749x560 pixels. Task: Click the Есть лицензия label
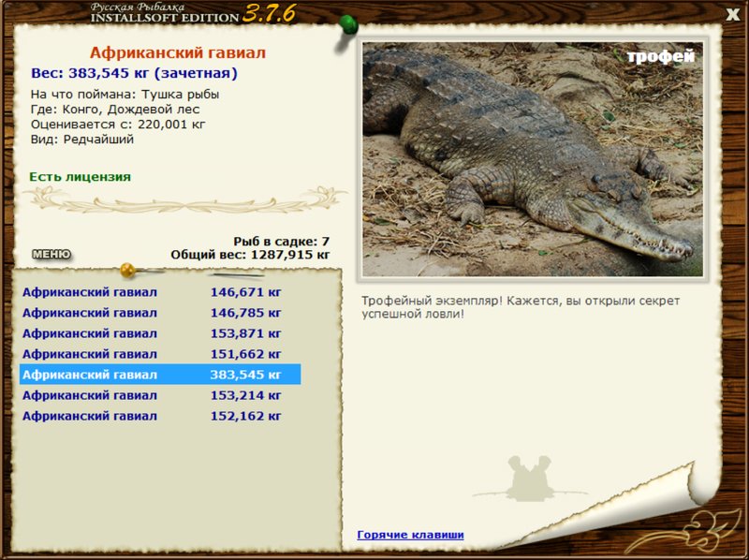(x=80, y=177)
